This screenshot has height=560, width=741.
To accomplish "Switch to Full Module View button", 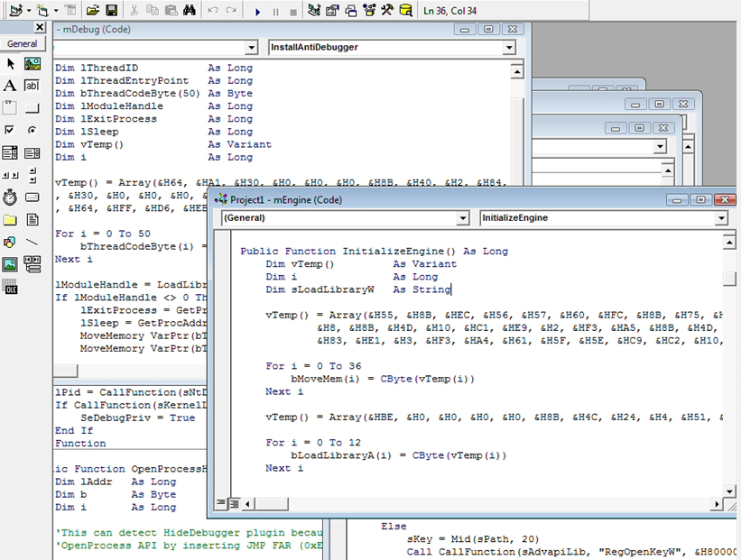I will tap(235, 504).
